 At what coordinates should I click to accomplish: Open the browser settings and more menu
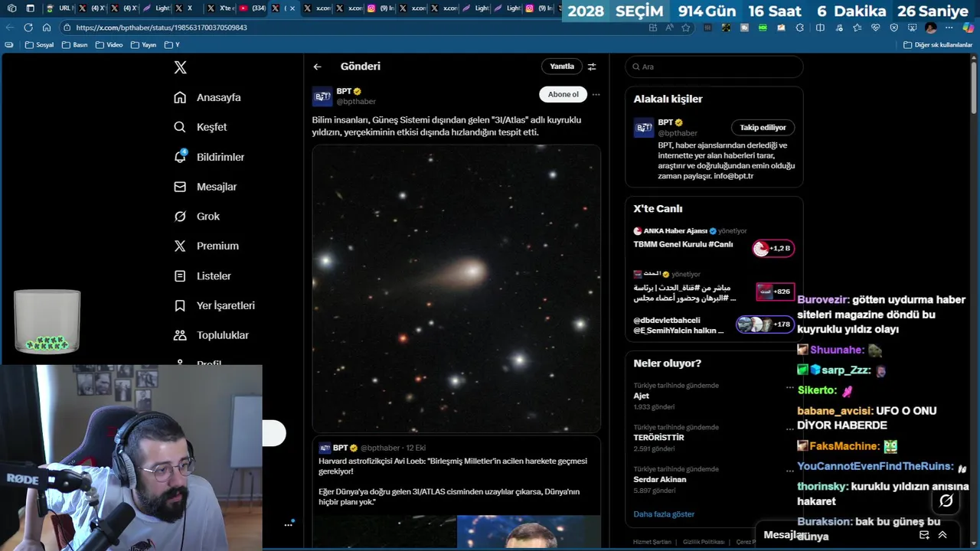click(x=949, y=28)
